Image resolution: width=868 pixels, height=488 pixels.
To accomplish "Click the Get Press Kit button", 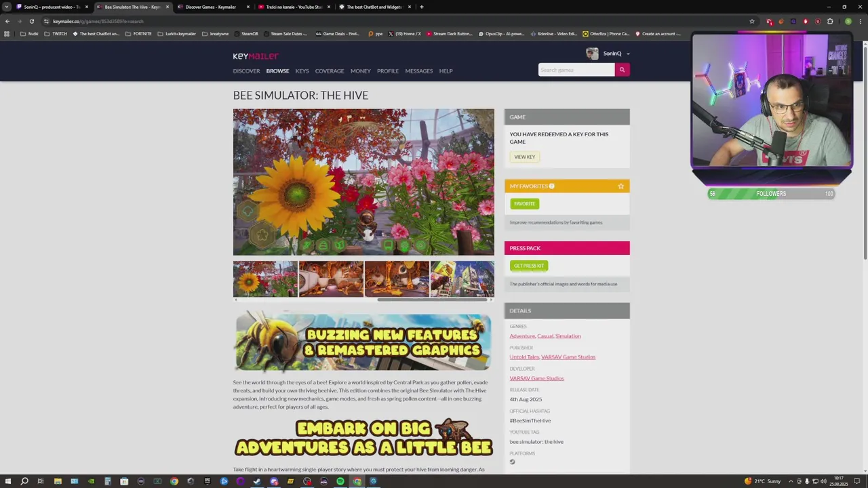I will click(x=529, y=266).
